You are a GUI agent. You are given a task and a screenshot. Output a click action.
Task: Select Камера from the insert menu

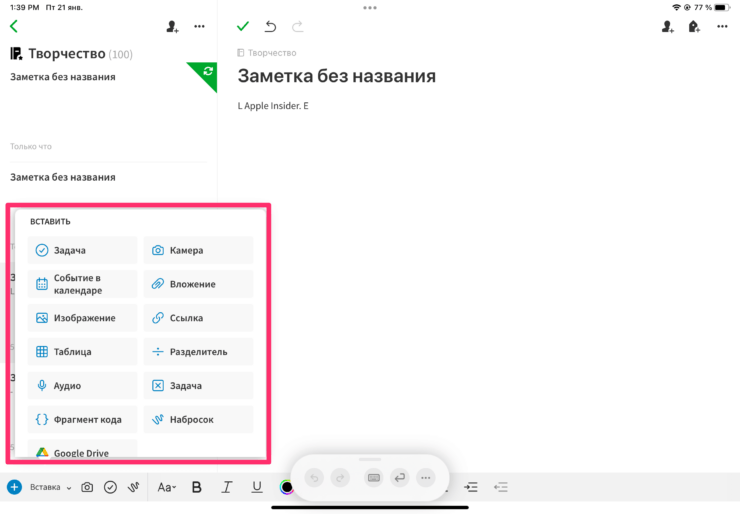(x=198, y=250)
